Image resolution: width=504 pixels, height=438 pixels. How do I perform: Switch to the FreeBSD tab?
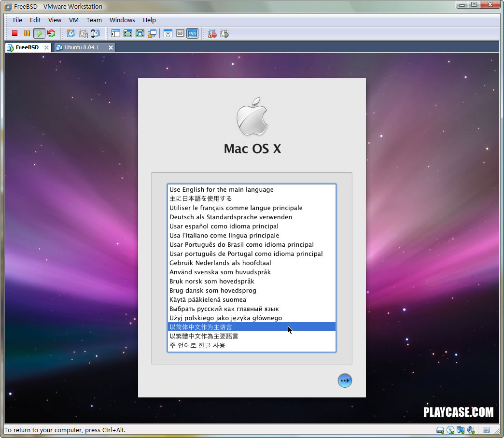click(27, 47)
